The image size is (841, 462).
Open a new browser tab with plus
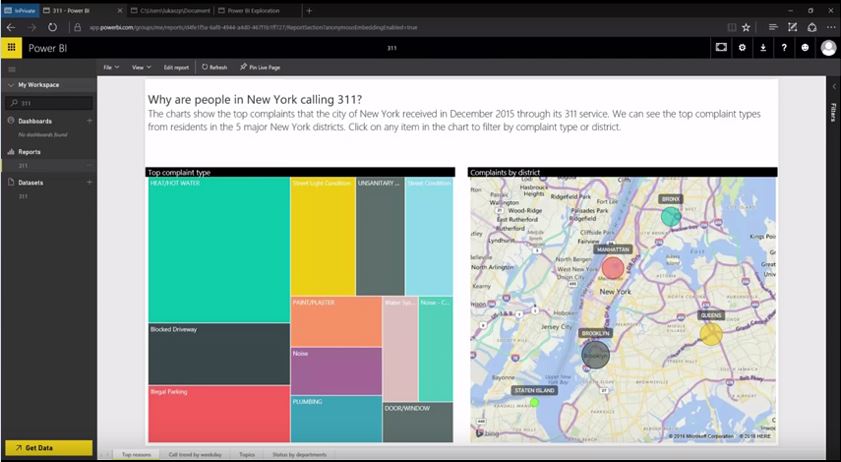(309, 11)
